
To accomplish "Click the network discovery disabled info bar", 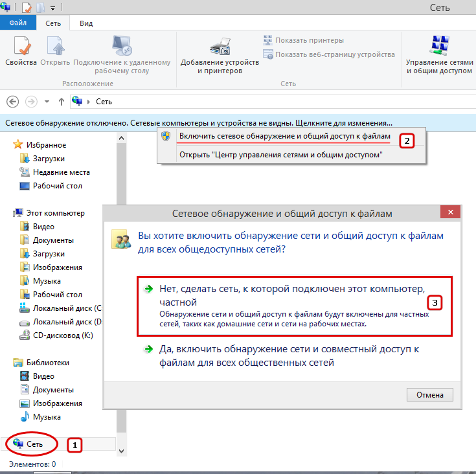I will (238, 123).
